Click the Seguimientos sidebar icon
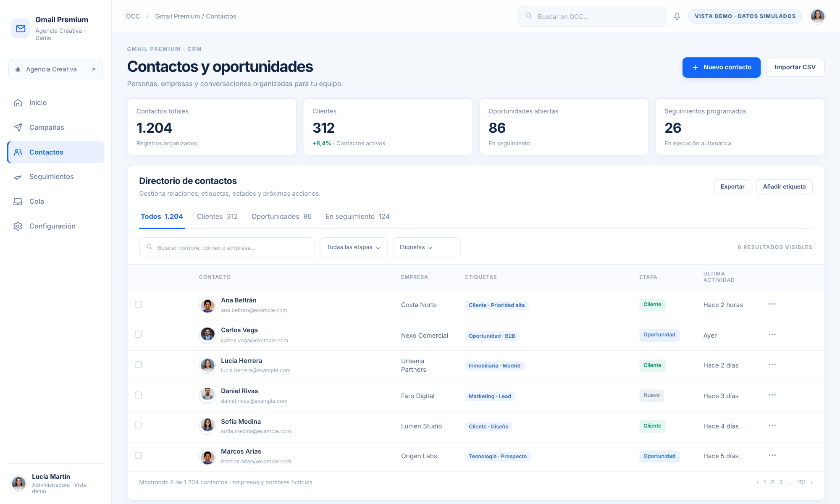 (x=18, y=177)
